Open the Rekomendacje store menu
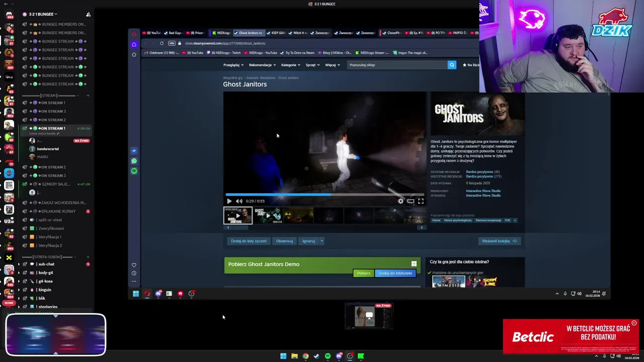The width and height of the screenshot is (644, 362). coord(263,65)
